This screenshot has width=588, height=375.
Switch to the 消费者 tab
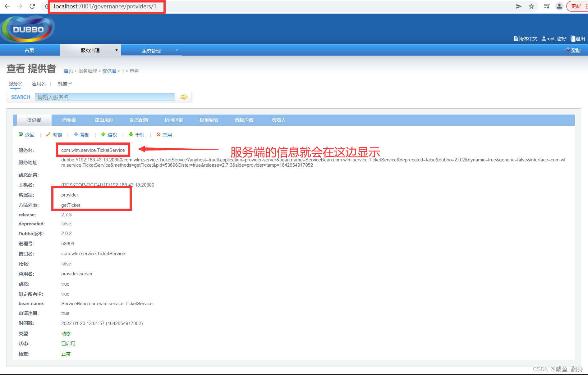click(69, 120)
